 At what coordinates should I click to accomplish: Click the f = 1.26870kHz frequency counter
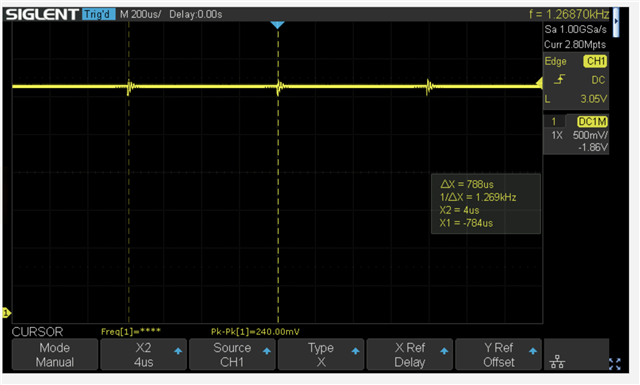(569, 14)
